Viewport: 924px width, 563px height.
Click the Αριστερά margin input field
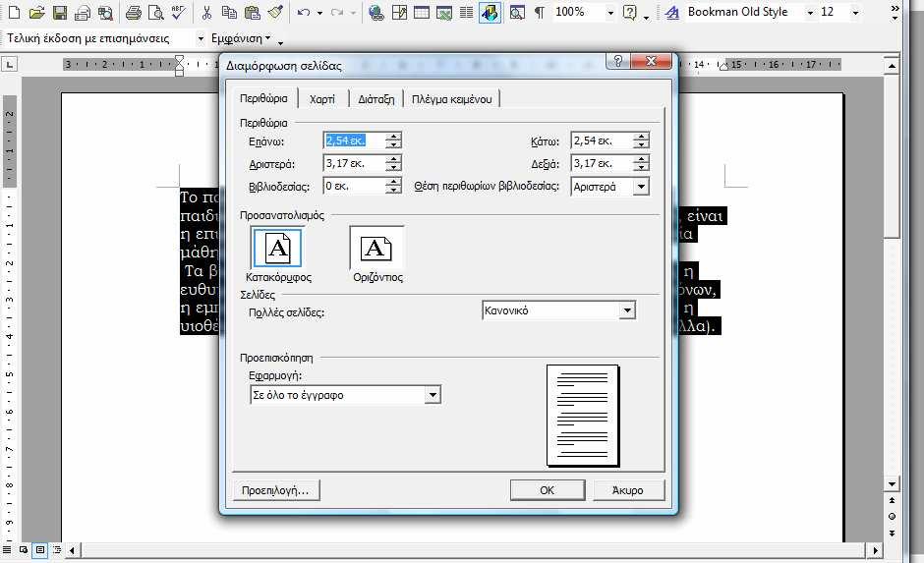coord(355,163)
